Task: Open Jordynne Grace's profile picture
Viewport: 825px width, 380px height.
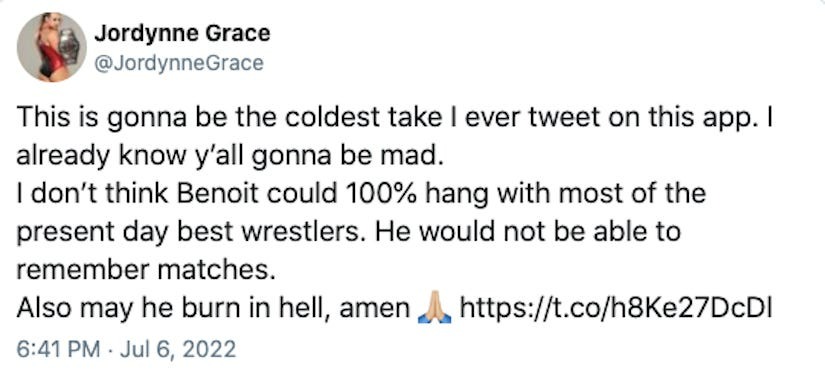Action: pos(52,47)
